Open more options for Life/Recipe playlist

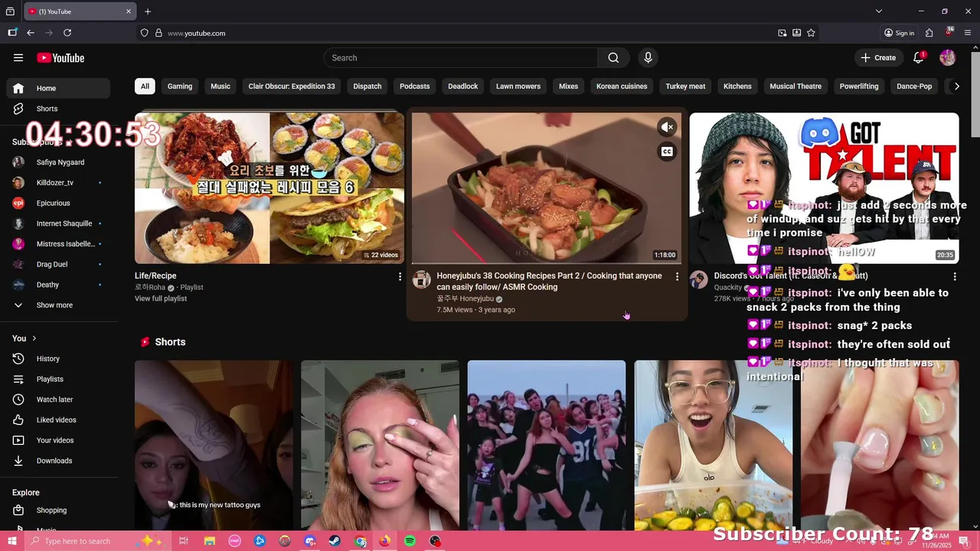click(x=400, y=276)
